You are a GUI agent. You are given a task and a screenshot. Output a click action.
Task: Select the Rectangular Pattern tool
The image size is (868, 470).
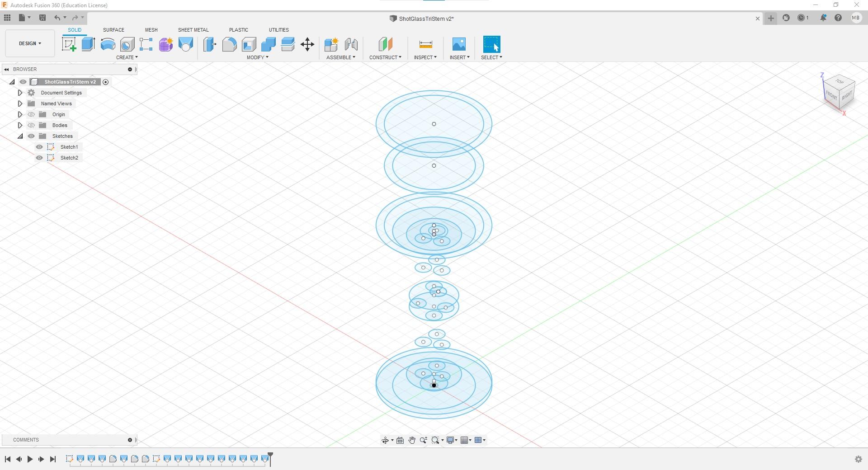coord(146,44)
